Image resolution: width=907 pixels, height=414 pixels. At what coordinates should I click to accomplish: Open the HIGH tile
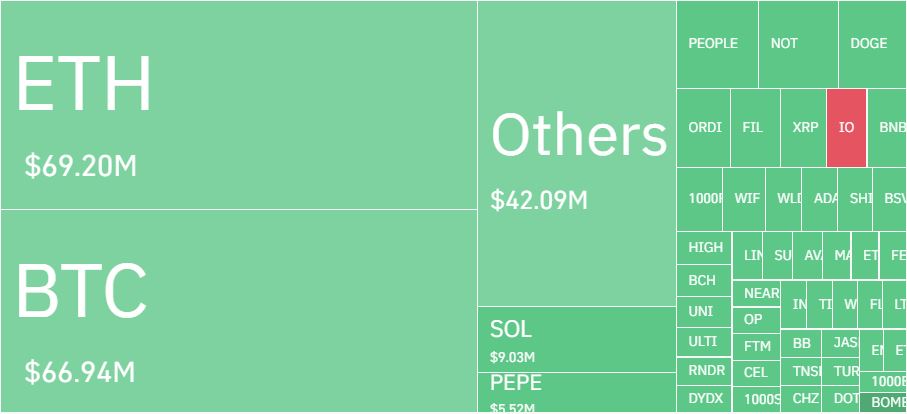point(704,248)
